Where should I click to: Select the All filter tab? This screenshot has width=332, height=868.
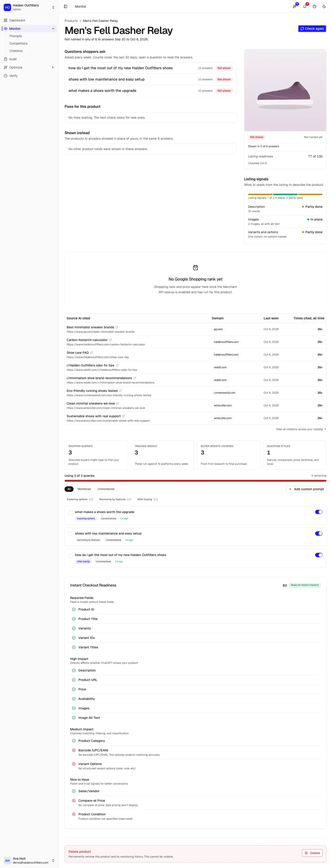click(69, 489)
